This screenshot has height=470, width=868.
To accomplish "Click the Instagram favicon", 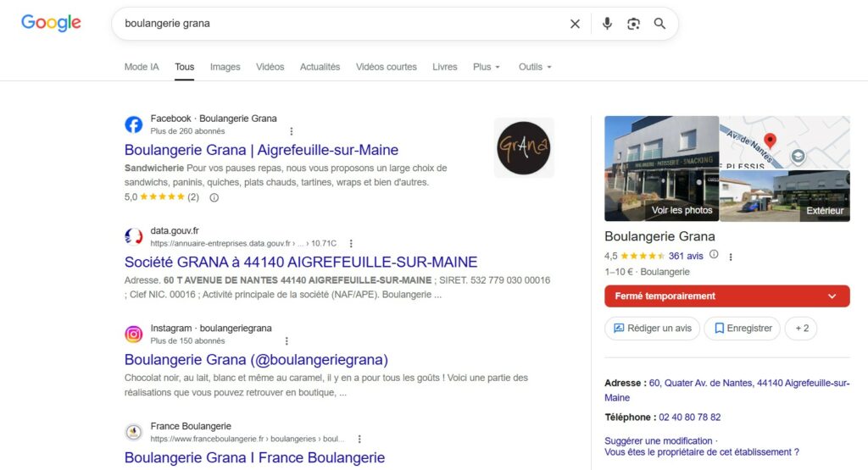I will (x=133, y=334).
